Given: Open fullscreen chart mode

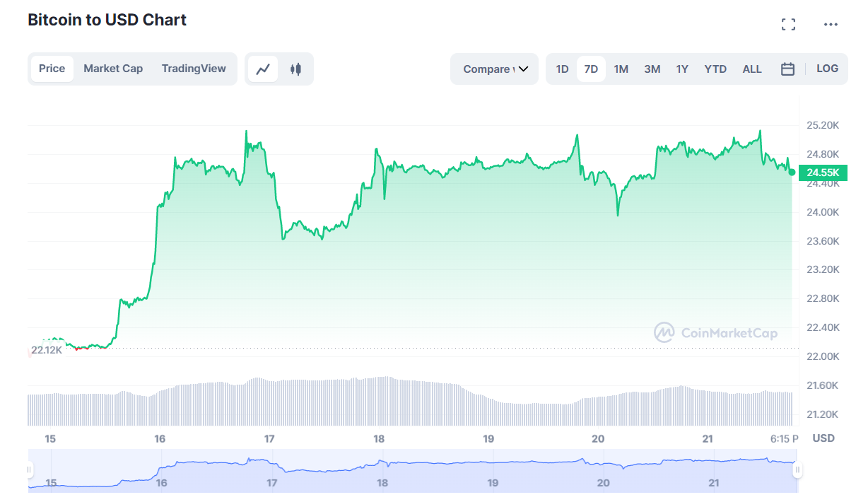Looking at the screenshot, I should tap(788, 25).
